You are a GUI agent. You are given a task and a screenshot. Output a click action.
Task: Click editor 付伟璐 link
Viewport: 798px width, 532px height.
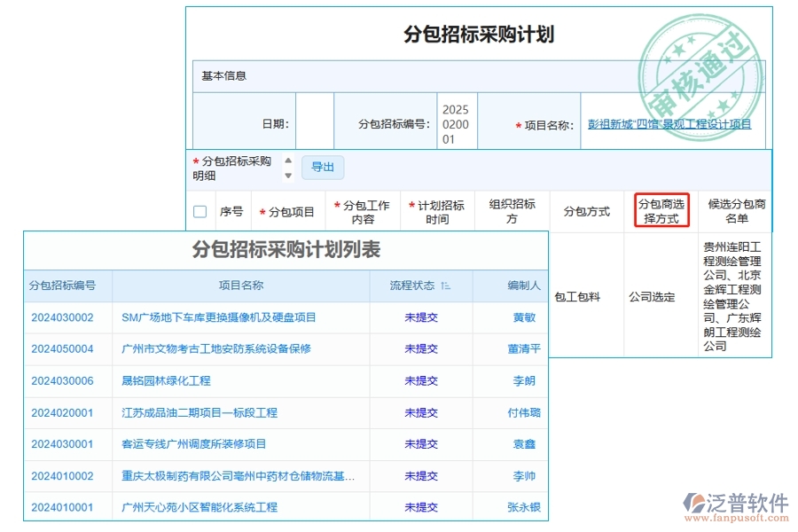[525, 413]
